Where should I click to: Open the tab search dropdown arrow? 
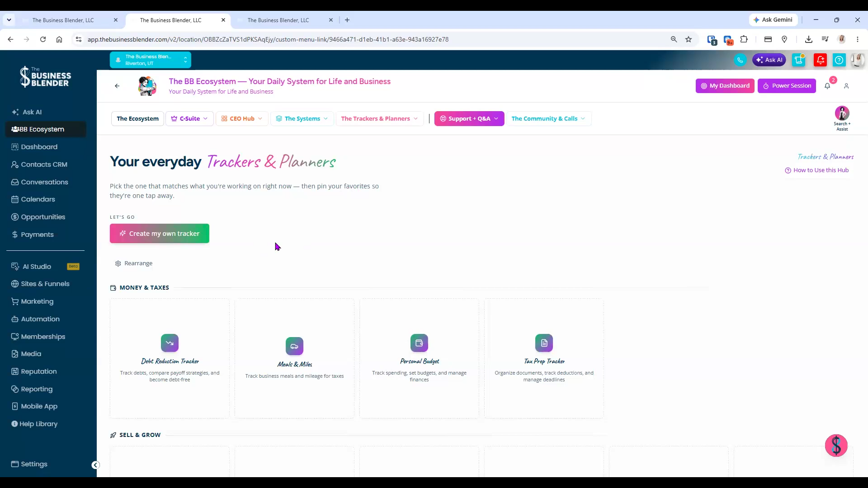(9, 20)
